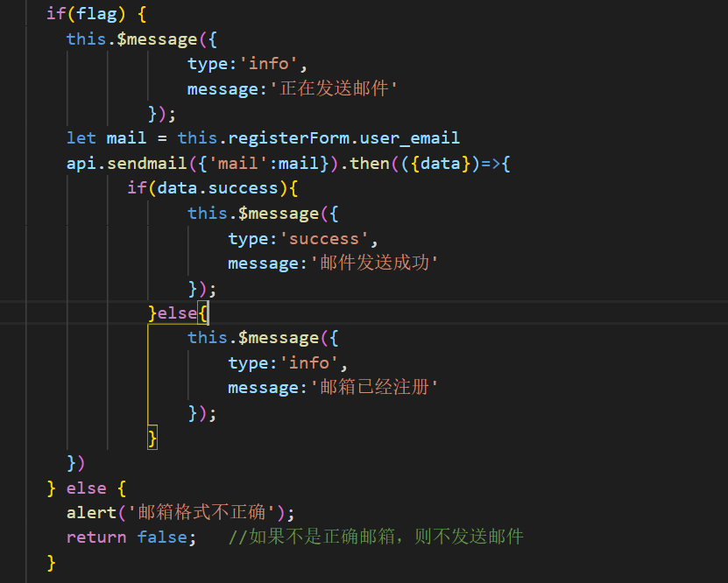The height and width of the screenshot is (583, 728).
Task: Click the else keyword on highlighted line
Action: click(178, 313)
